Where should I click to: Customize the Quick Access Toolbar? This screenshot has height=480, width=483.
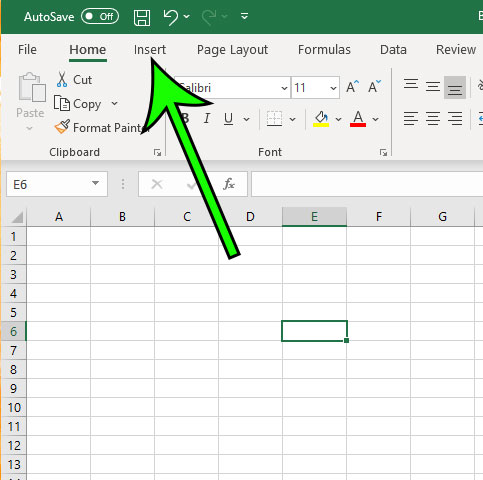[x=244, y=16]
